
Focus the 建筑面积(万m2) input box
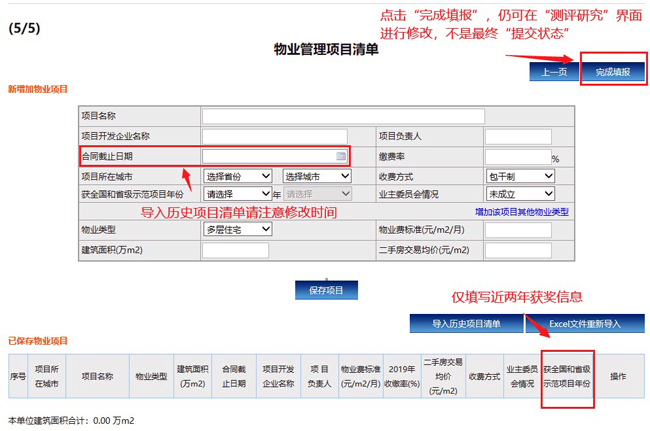[x=228, y=250]
